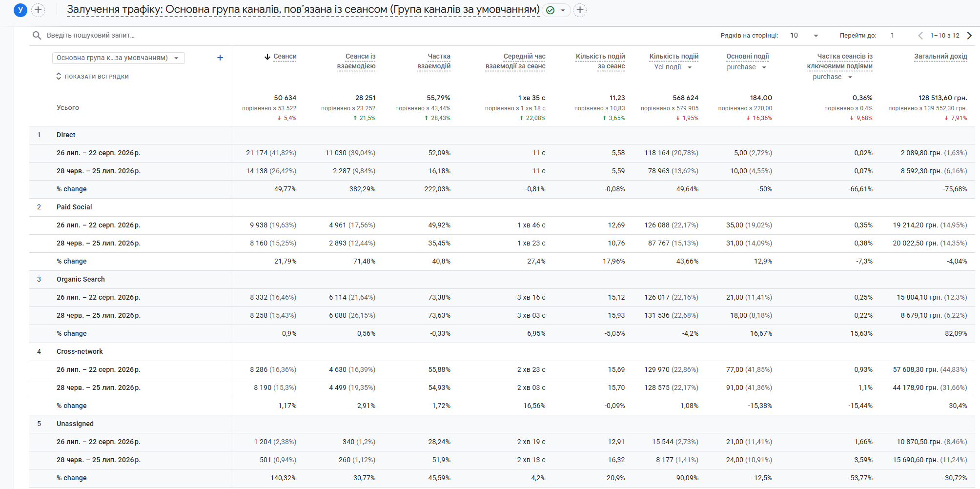This screenshot has width=980, height=489.
Task: Click the search magnifier icon
Action: 37,35
